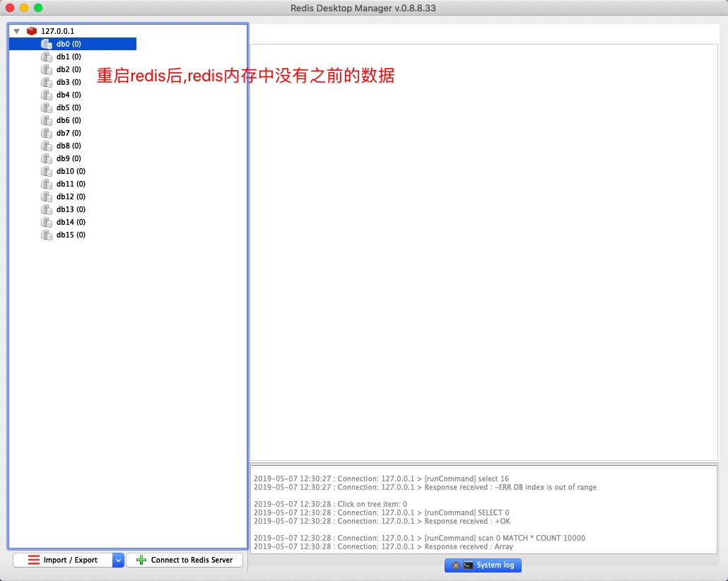
Task: Click the red Import / Export list icon
Action: point(34,560)
